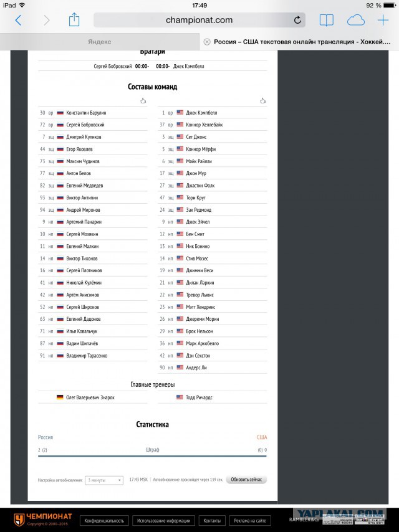The image size is (399, 532).
Task: Open iCloud tabs cloud icon
Action: [355, 21]
